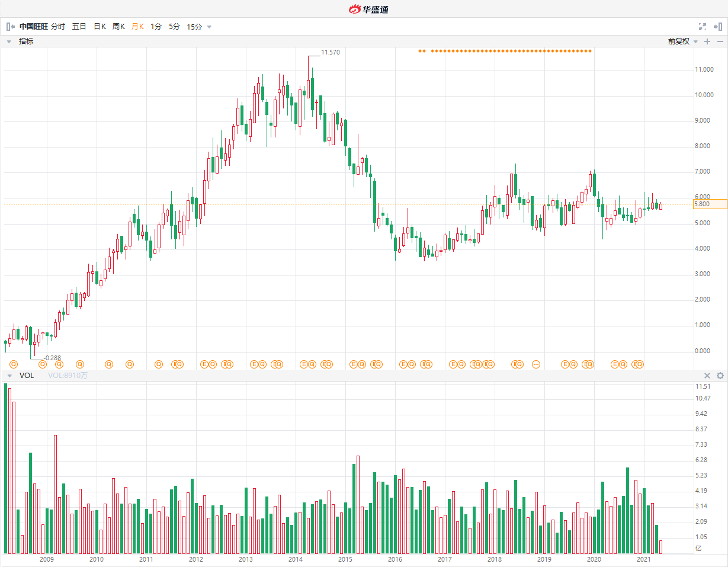Open VOL indicator settings gear
The width and height of the screenshot is (728, 567).
click(x=720, y=376)
